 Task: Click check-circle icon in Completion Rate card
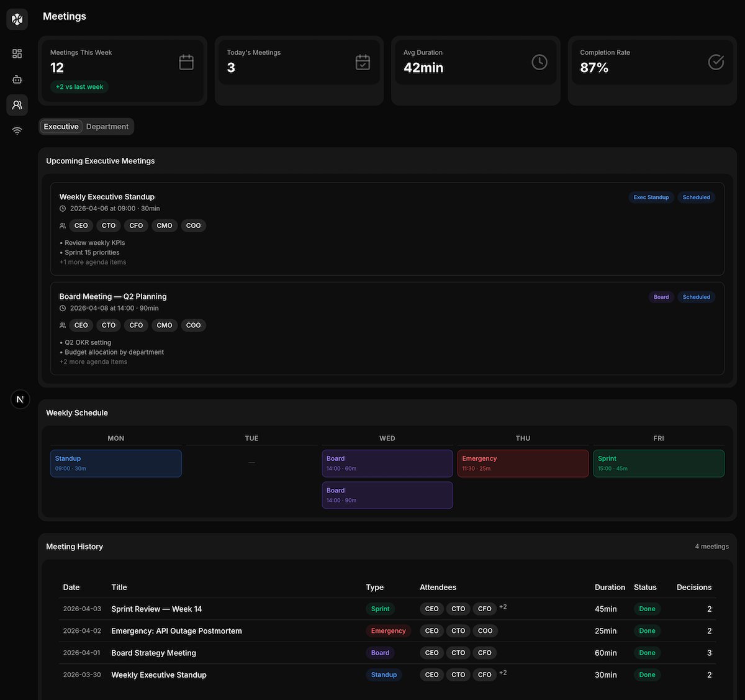click(x=716, y=62)
